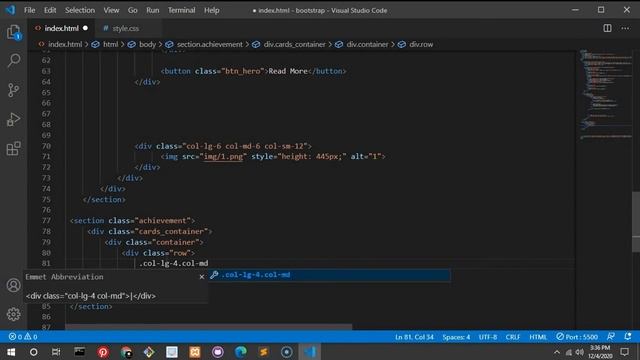Open the Manage gear icon
640x360 pixels.
pos(13,314)
